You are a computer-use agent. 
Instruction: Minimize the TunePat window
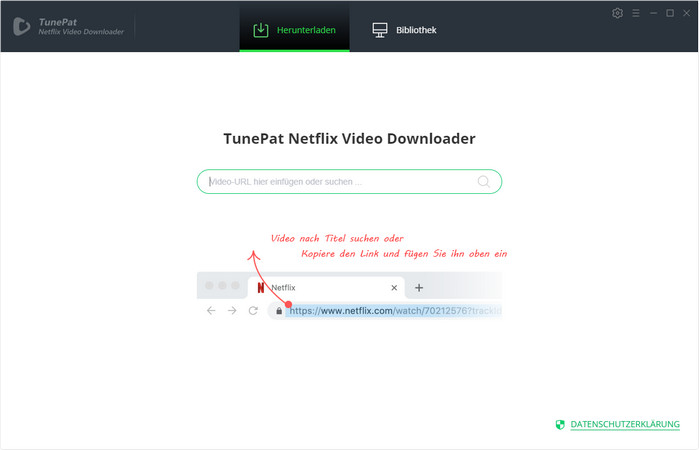click(652, 13)
